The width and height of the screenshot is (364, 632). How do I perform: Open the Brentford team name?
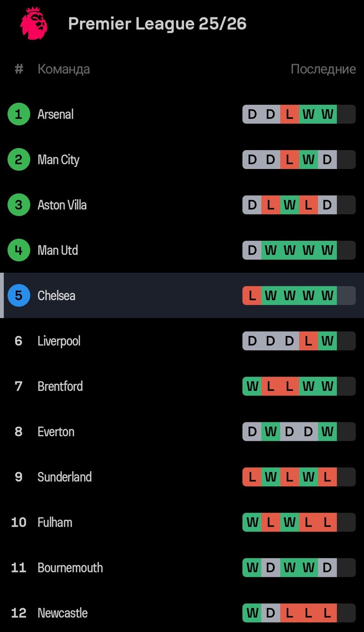point(60,386)
